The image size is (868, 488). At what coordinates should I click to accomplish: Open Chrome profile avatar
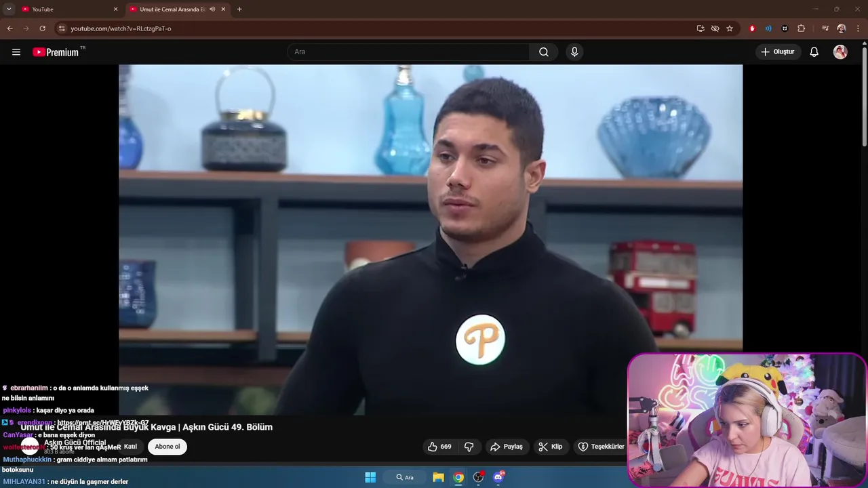pyautogui.click(x=842, y=28)
